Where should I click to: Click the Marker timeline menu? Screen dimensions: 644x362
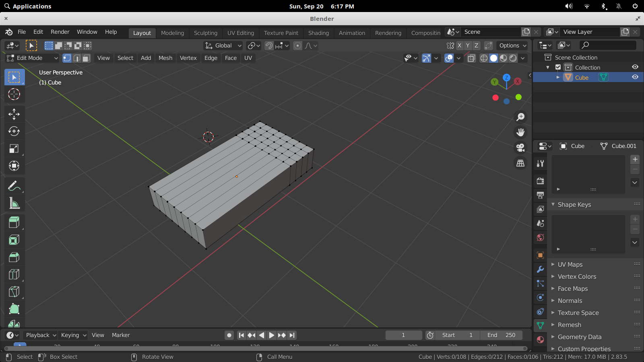pos(121,335)
